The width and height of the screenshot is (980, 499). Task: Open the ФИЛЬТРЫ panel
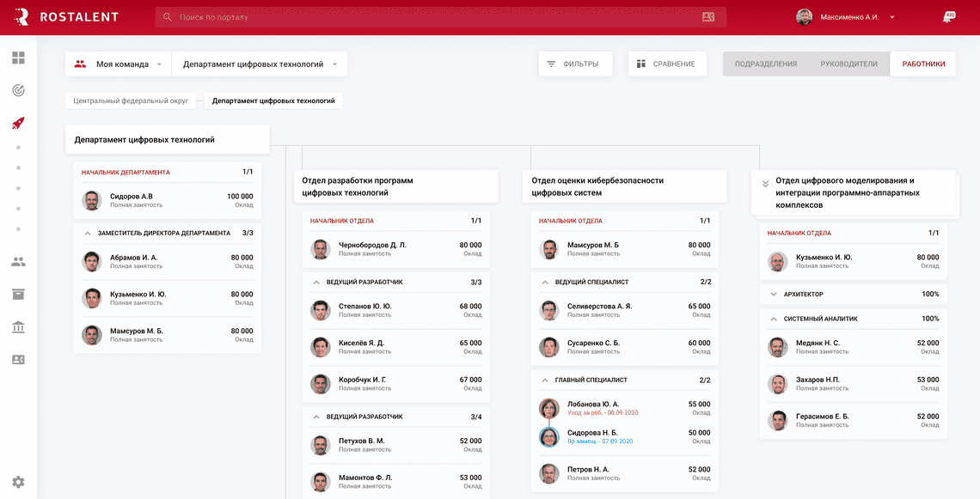[574, 63]
